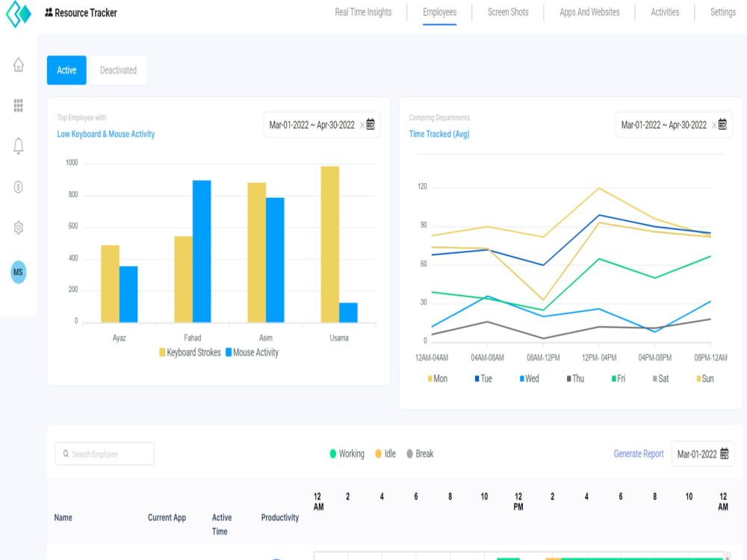The image size is (747, 560).
Task: Click the Name column header
Action: pyautogui.click(x=63, y=517)
